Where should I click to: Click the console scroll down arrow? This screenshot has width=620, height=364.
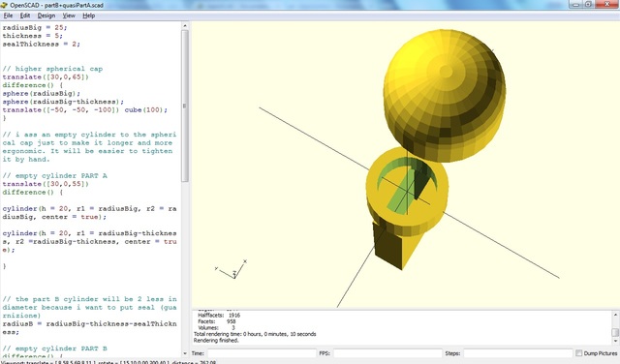[615, 341]
